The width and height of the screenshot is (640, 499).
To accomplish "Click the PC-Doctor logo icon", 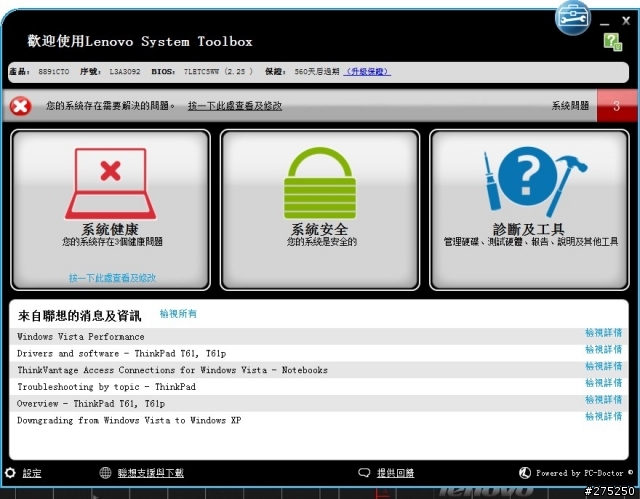I will coord(524,473).
